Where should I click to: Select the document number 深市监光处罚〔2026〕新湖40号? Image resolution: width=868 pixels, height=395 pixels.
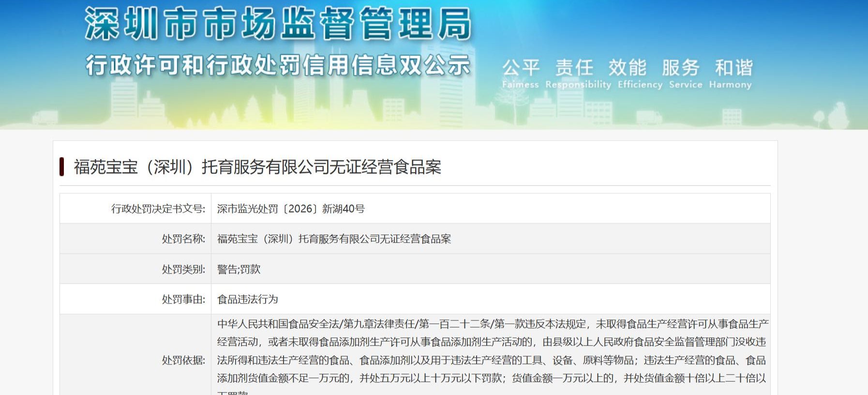coord(291,209)
